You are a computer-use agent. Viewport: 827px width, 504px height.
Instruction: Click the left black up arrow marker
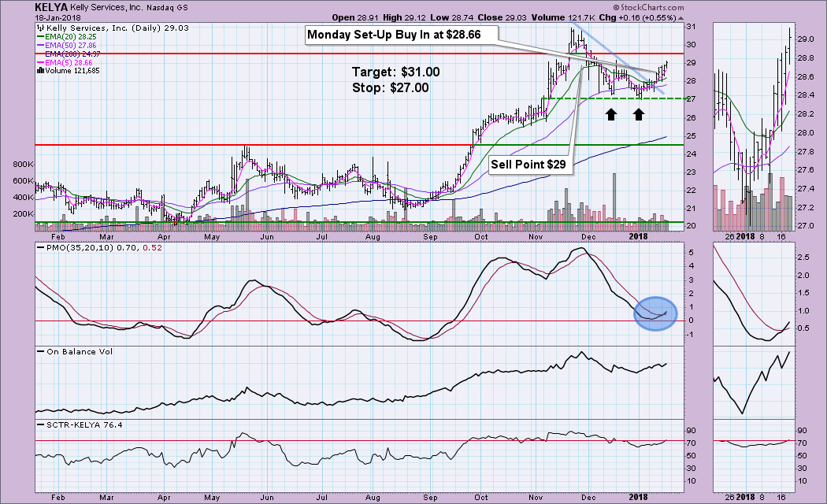(610, 115)
